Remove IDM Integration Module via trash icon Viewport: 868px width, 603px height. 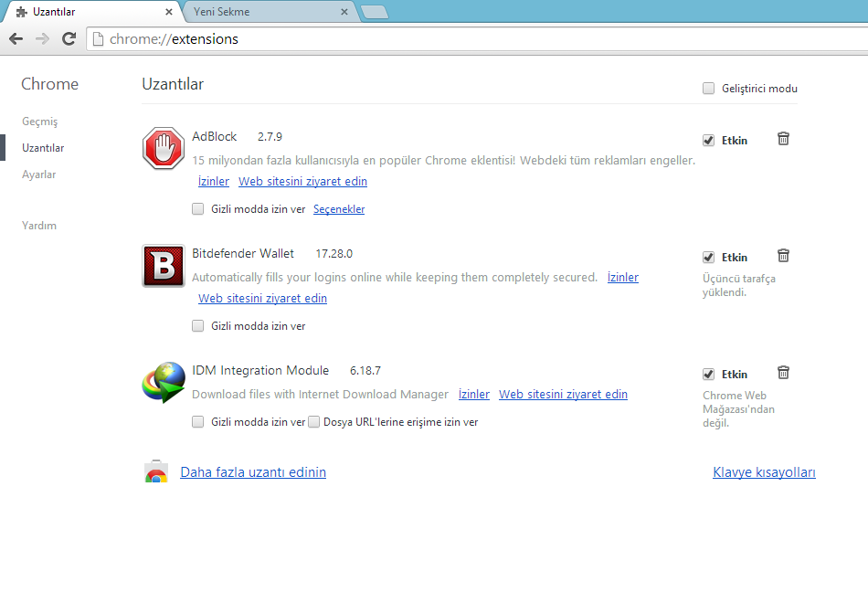(x=783, y=372)
